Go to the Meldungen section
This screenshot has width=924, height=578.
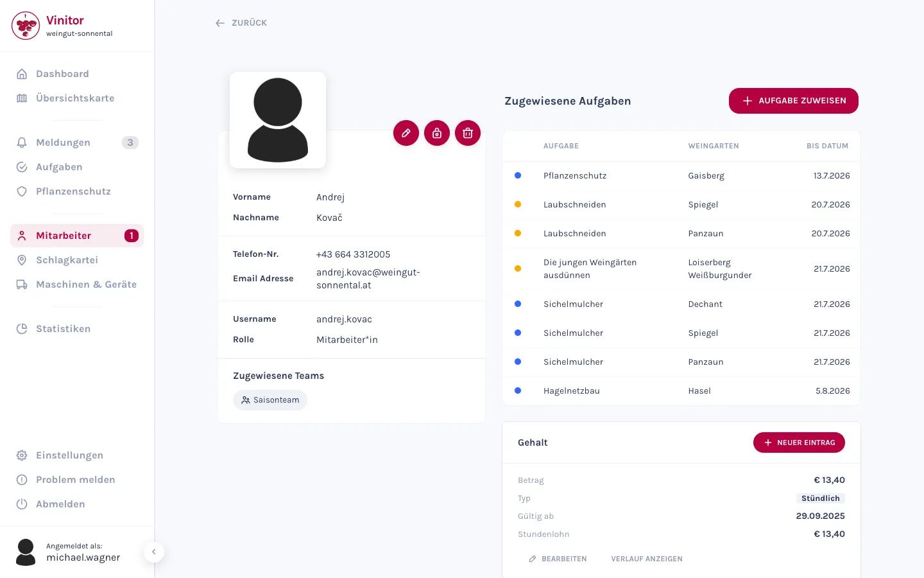tap(77, 143)
